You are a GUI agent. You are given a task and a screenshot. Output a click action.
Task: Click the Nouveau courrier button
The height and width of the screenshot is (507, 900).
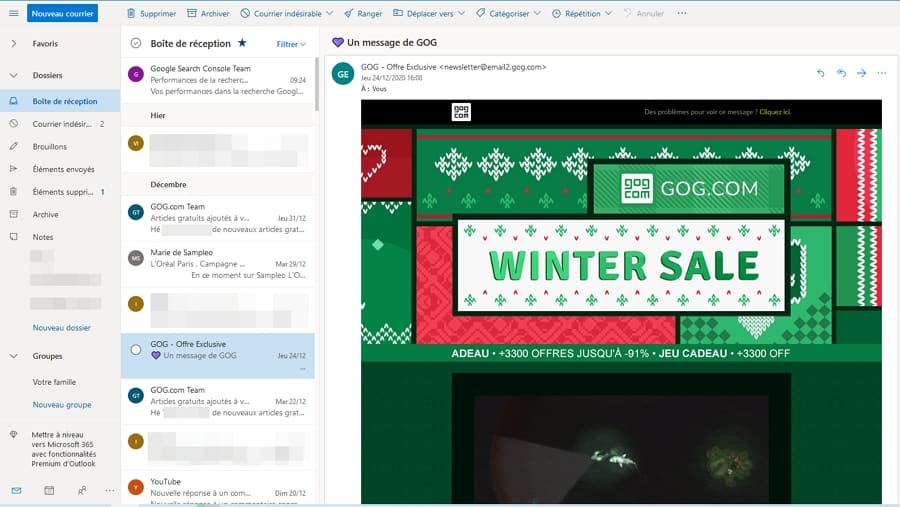tap(62, 14)
